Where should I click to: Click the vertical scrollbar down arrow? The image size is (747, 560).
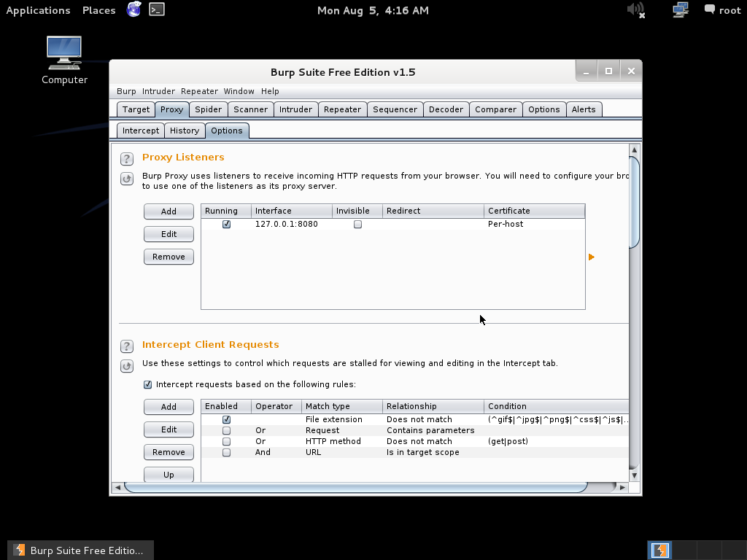pos(634,475)
